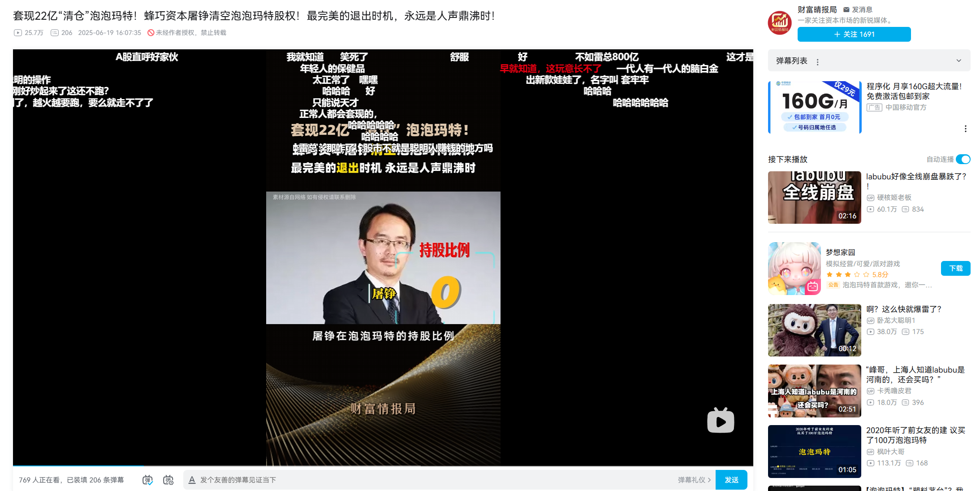Open 梦想家园 game icon
Image resolution: width=980 pixels, height=491 pixels.
click(x=794, y=269)
